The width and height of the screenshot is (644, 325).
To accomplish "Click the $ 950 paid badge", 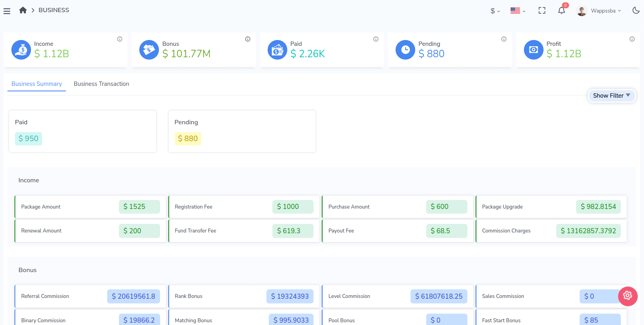I will click(x=28, y=138).
